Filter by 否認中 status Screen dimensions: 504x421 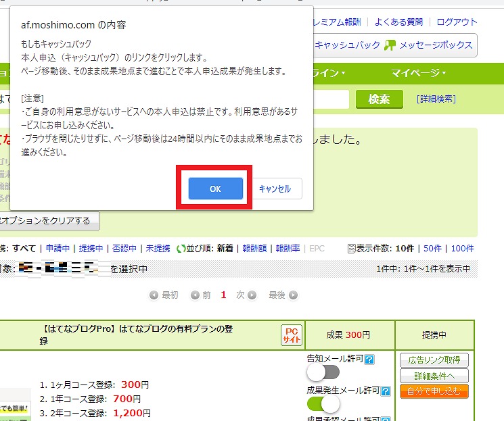[124, 248]
